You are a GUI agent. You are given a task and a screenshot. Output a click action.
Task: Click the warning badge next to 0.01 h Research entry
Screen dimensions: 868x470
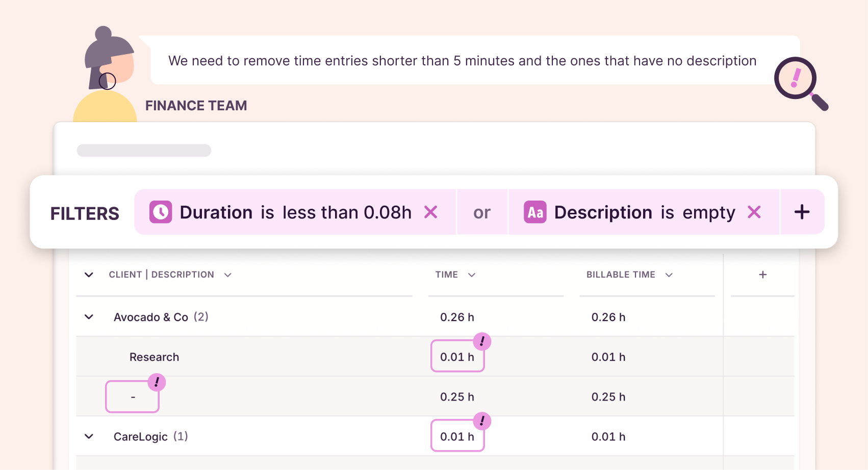pyautogui.click(x=481, y=341)
